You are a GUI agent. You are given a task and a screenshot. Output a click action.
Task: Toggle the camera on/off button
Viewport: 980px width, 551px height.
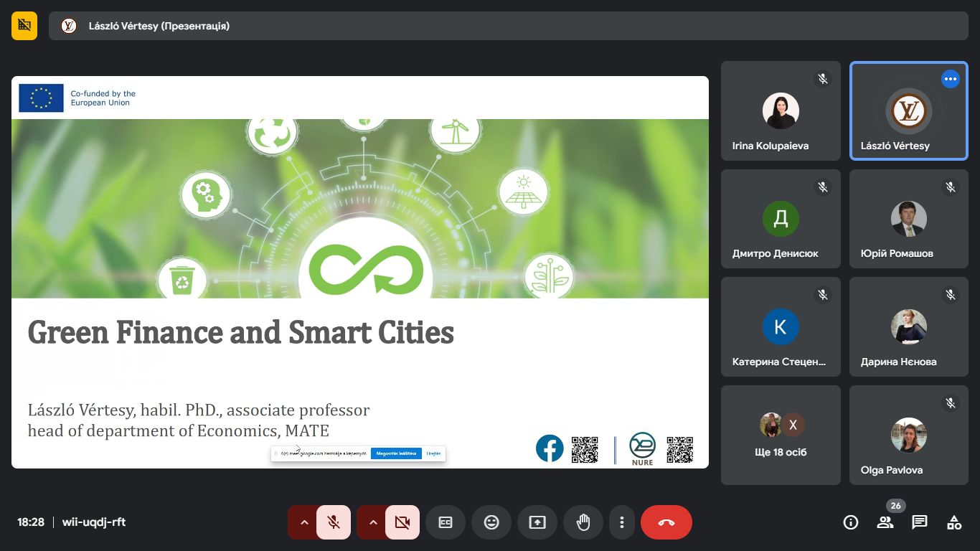point(402,522)
